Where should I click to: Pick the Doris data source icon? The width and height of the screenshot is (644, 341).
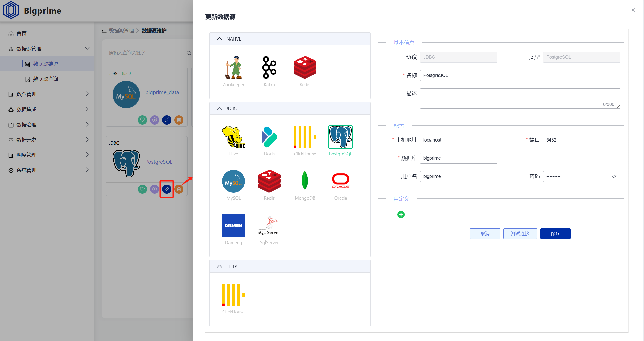[269, 137]
